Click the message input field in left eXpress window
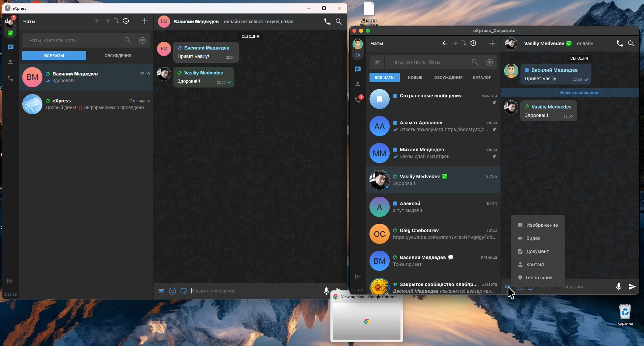This screenshot has height=346, width=644. point(253,291)
